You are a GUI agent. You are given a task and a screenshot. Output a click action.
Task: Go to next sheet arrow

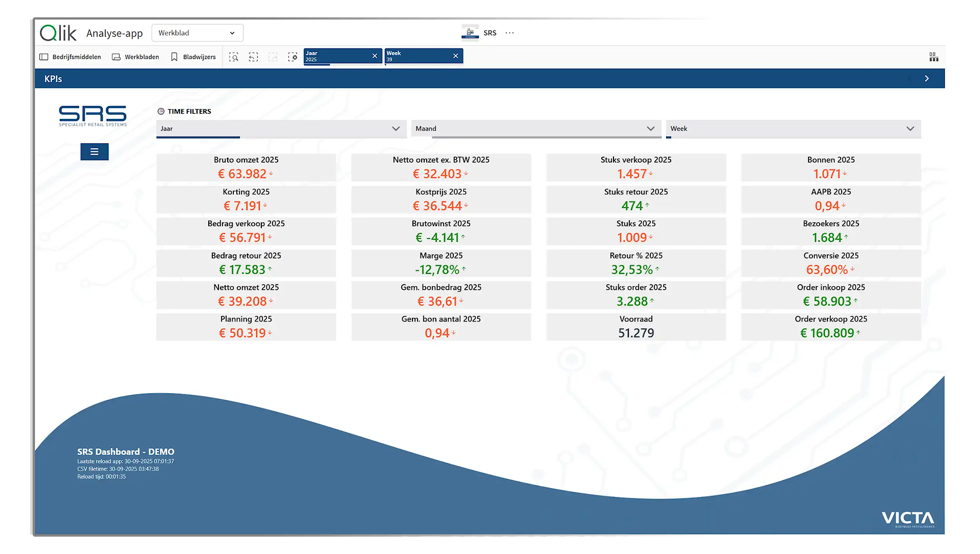[x=927, y=79]
